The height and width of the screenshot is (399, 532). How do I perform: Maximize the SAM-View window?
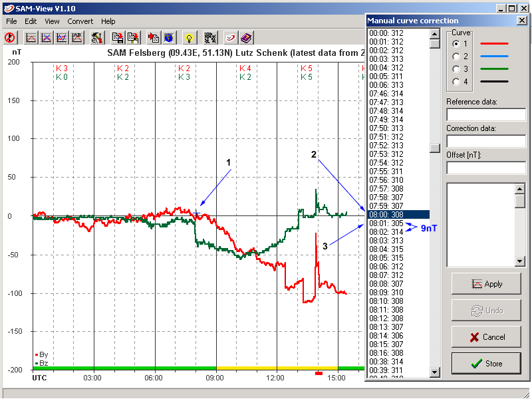click(x=512, y=8)
